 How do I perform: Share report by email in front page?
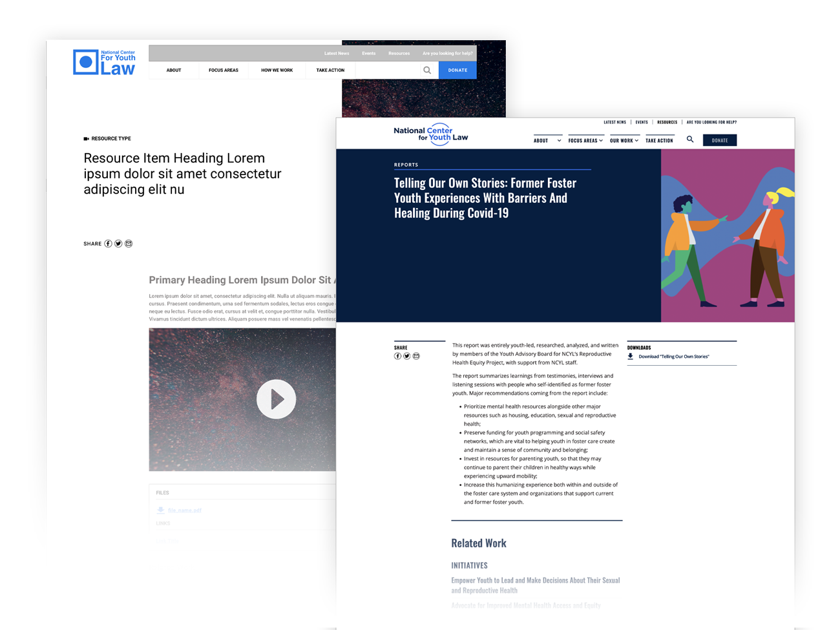[x=416, y=356]
